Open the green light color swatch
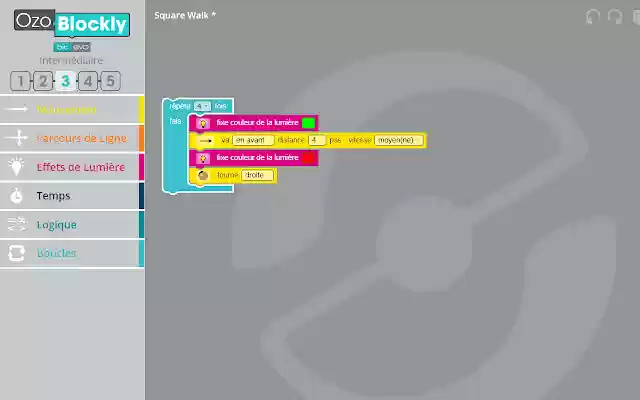 point(309,123)
